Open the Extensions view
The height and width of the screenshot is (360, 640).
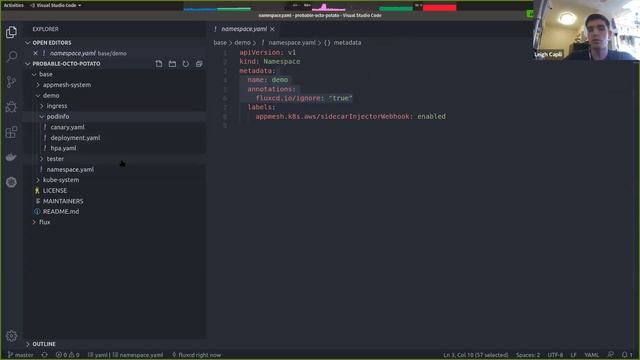coord(11,132)
